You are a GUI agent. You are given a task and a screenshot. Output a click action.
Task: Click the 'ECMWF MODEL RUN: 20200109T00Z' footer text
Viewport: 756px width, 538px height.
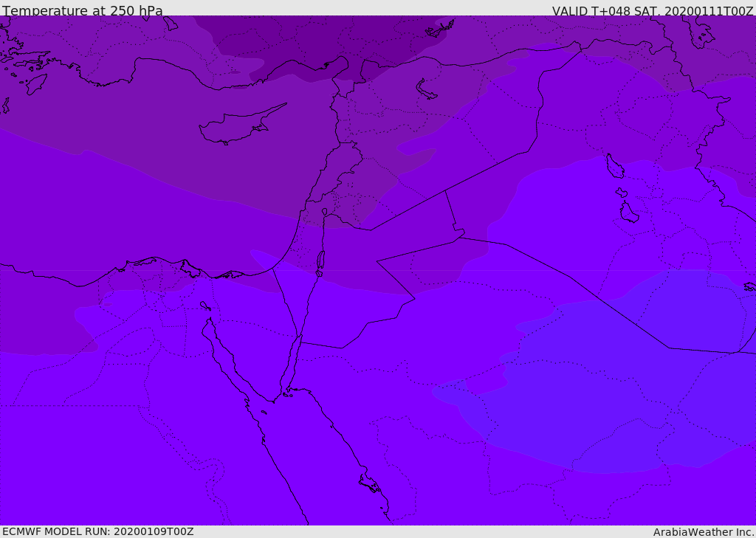[98, 531]
